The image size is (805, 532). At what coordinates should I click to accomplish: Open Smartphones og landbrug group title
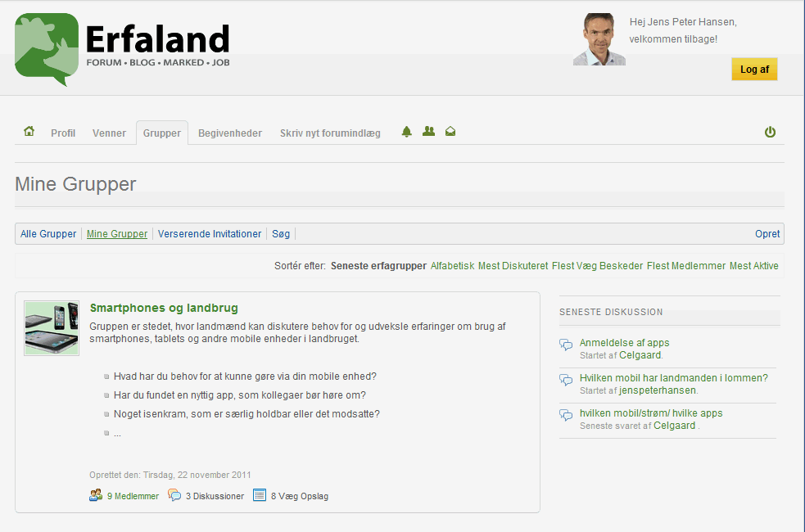164,309
